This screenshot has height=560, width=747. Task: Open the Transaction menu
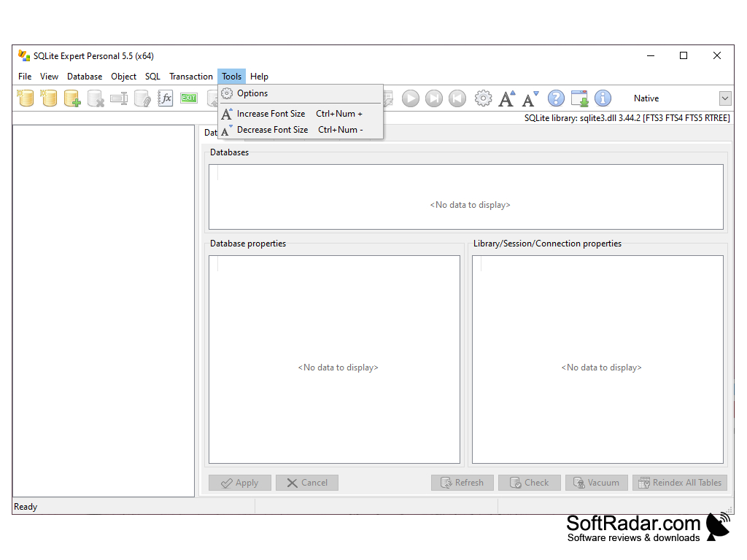191,77
